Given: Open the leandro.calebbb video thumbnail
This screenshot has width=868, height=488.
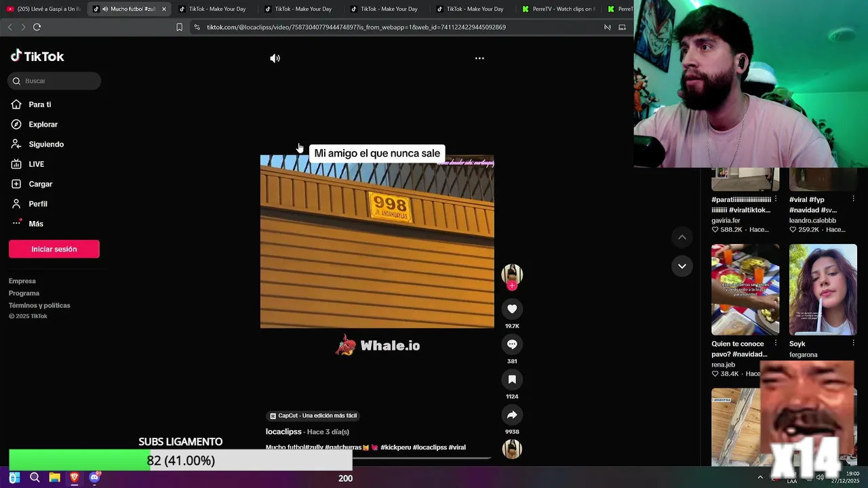Looking at the screenshot, I should click(823, 179).
